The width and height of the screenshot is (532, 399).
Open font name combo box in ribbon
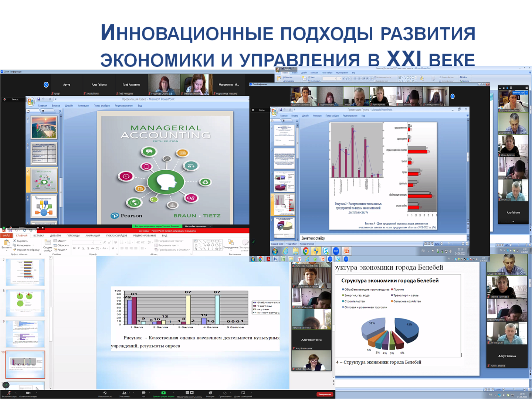[x=82, y=242]
